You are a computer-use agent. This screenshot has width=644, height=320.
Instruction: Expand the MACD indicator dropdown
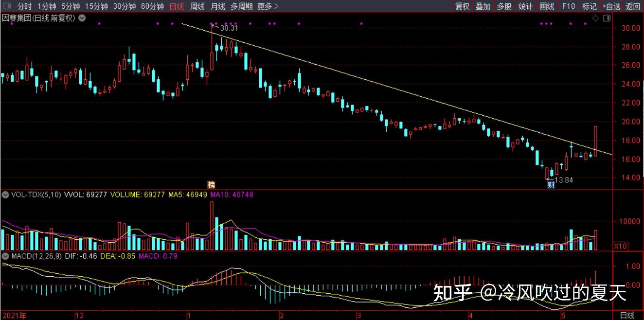[x=5, y=256]
